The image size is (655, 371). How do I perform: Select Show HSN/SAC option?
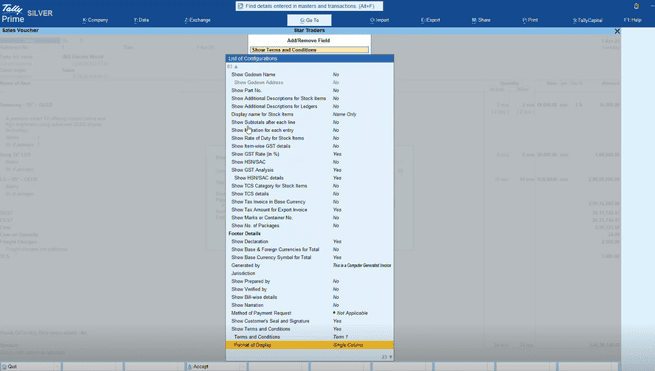pos(310,162)
